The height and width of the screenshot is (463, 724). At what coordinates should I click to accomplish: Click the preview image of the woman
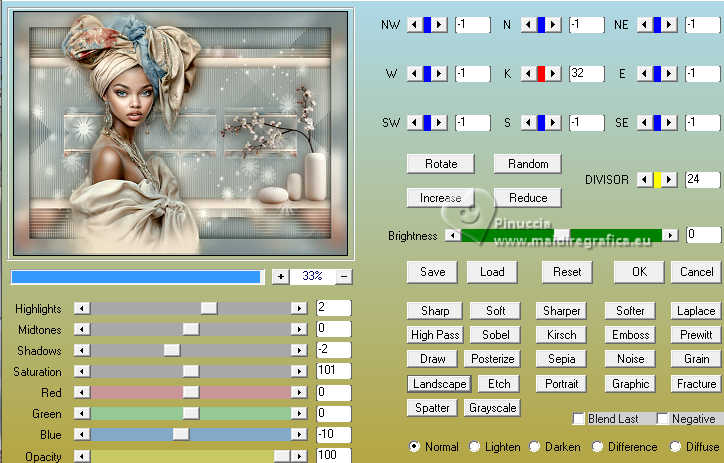pos(181,133)
